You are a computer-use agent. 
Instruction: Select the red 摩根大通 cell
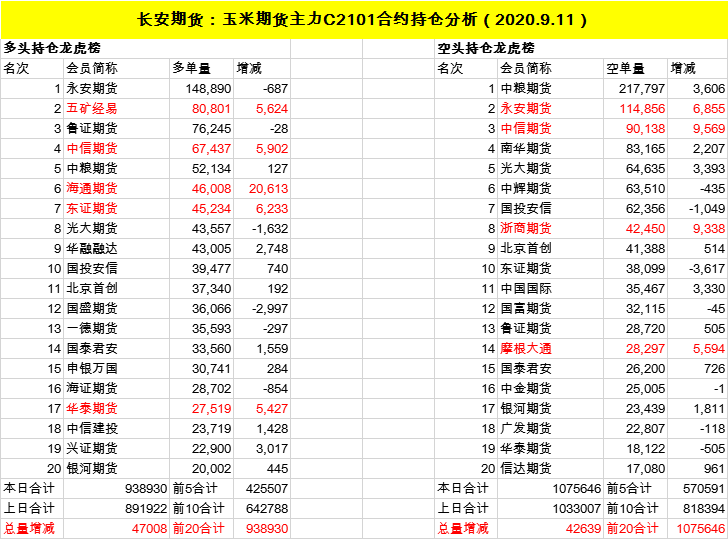pyautogui.click(x=551, y=348)
